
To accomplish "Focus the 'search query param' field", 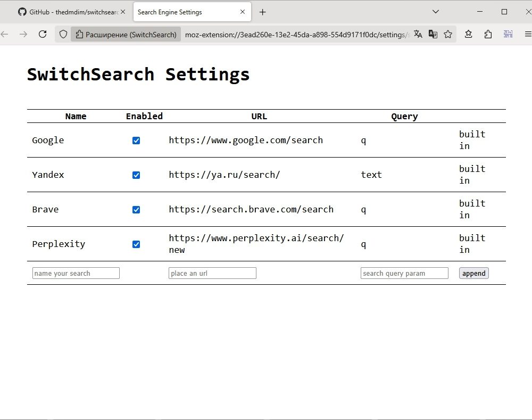I will click(404, 273).
